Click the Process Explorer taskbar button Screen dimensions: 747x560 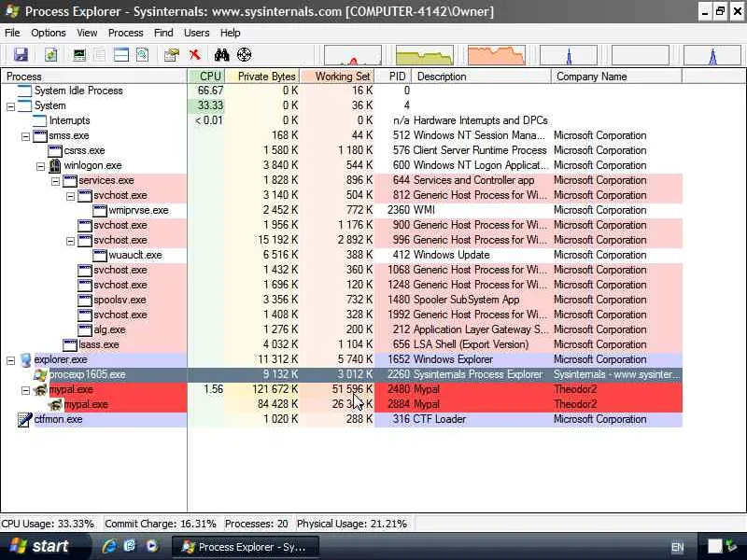pos(245,547)
